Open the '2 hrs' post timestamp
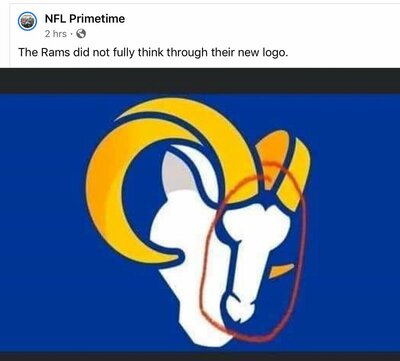400x361 pixels. pos(55,34)
